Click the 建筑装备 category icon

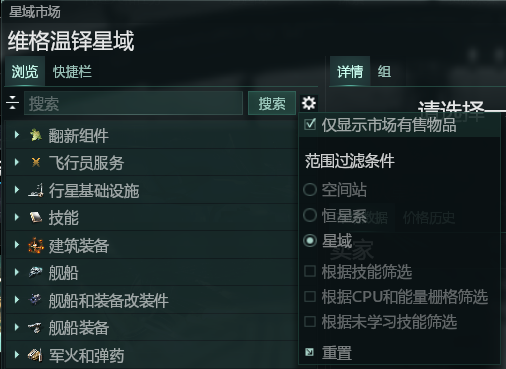pyautogui.click(x=36, y=245)
